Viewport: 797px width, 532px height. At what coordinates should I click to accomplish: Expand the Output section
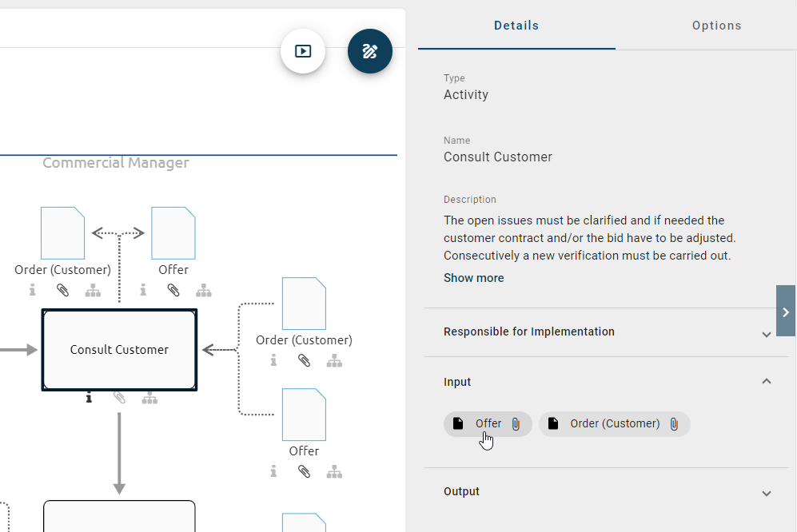(766, 492)
